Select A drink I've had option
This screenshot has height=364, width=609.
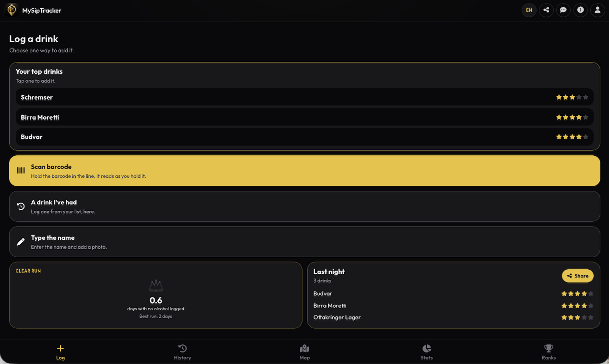304,206
